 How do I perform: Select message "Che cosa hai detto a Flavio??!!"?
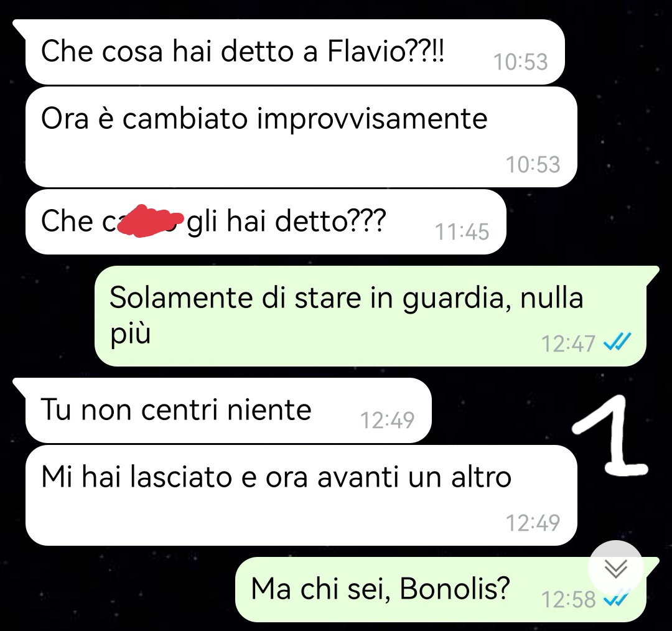pyautogui.click(x=295, y=52)
